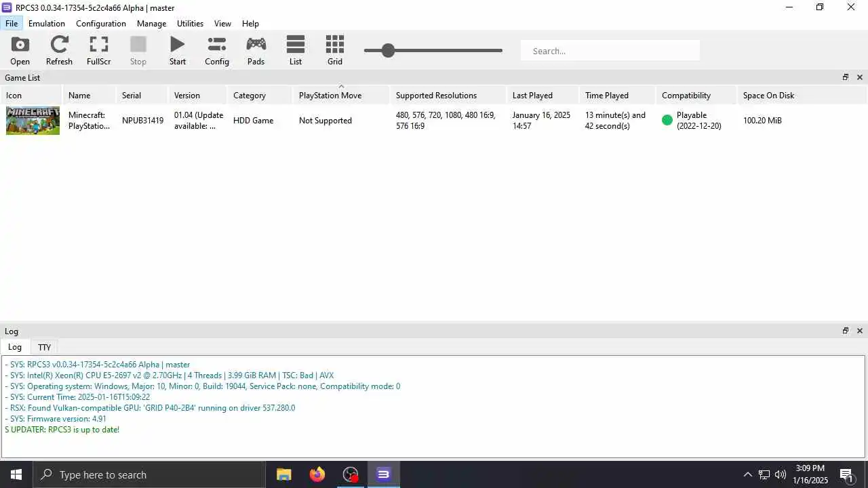The width and height of the screenshot is (868, 488).
Task: Sort by Compatibility column header
Action: pyautogui.click(x=696, y=96)
